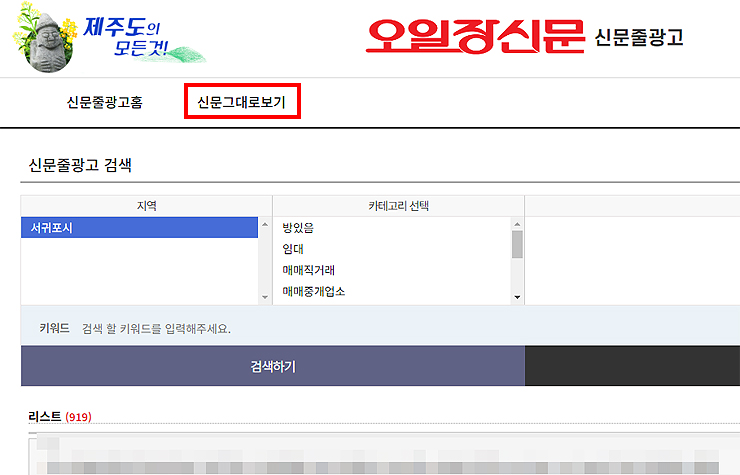The image size is (740, 475).
Task: Click the category list down scroll arrow
Action: coord(517,297)
